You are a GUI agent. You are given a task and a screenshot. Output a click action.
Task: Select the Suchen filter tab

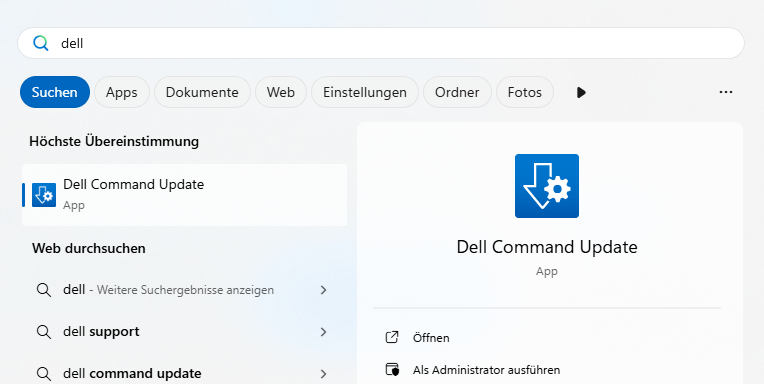pos(55,92)
